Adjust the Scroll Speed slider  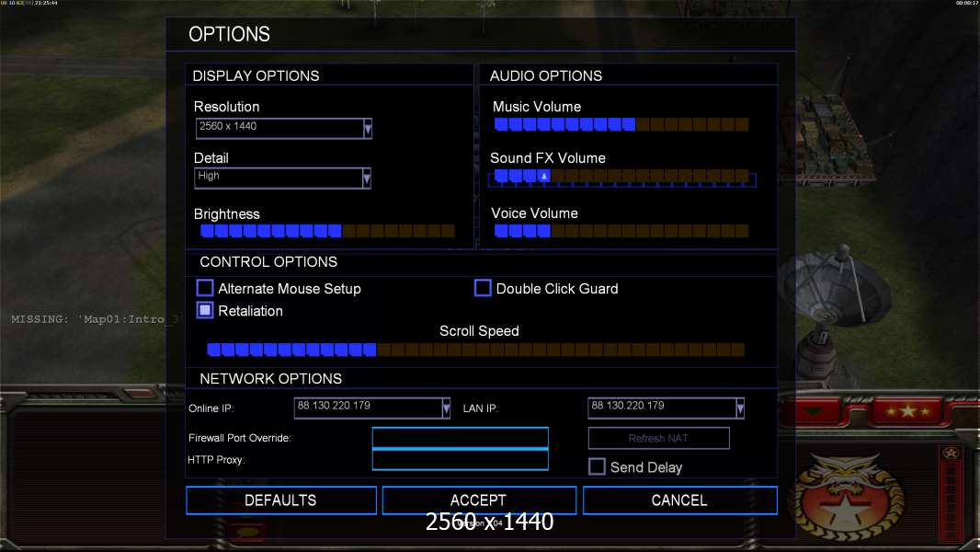(475, 350)
